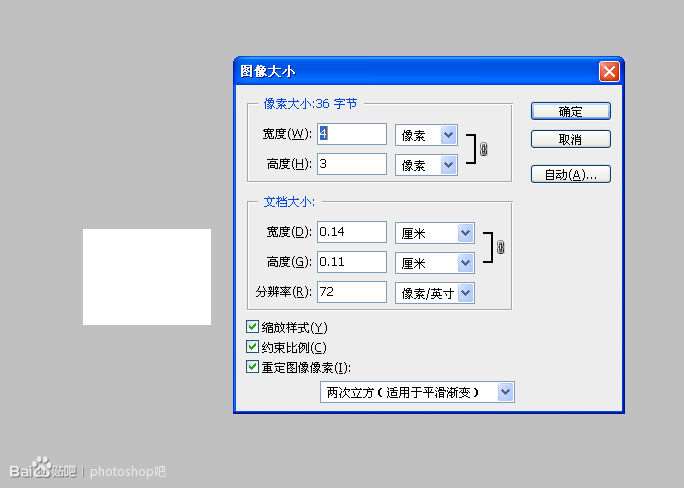Open the document height 厘米 dropdown
This screenshot has width=684, height=488.
[435, 263]
